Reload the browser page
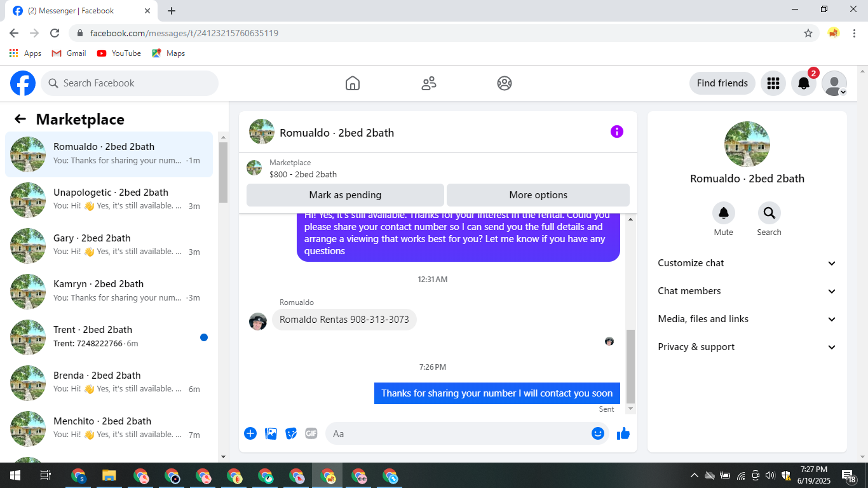Screen dimensions: 868x488 [55, 33]
